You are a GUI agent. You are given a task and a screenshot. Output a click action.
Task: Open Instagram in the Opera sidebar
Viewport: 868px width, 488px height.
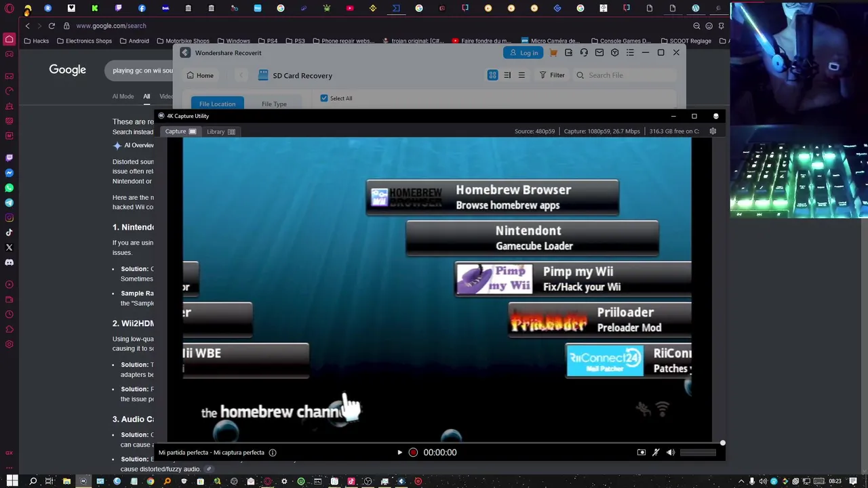pyautogui.click(x=9, y=218)
